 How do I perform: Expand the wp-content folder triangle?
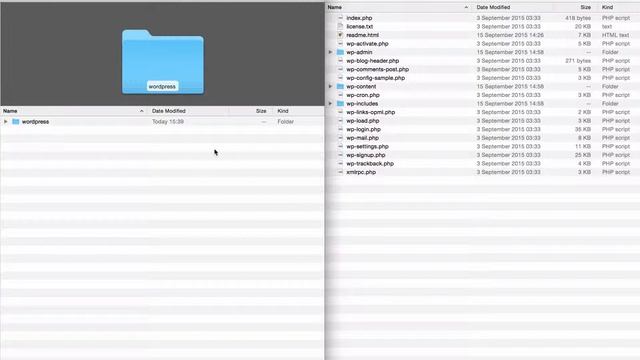(330, 87)
